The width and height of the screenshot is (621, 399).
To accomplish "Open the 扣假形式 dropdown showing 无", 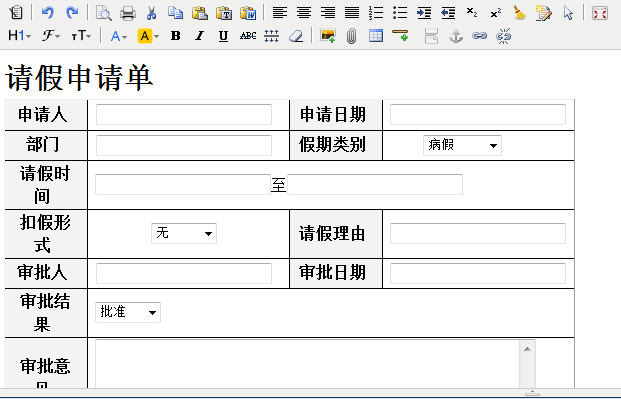I will pyautogui.click(x=184, y=233).
